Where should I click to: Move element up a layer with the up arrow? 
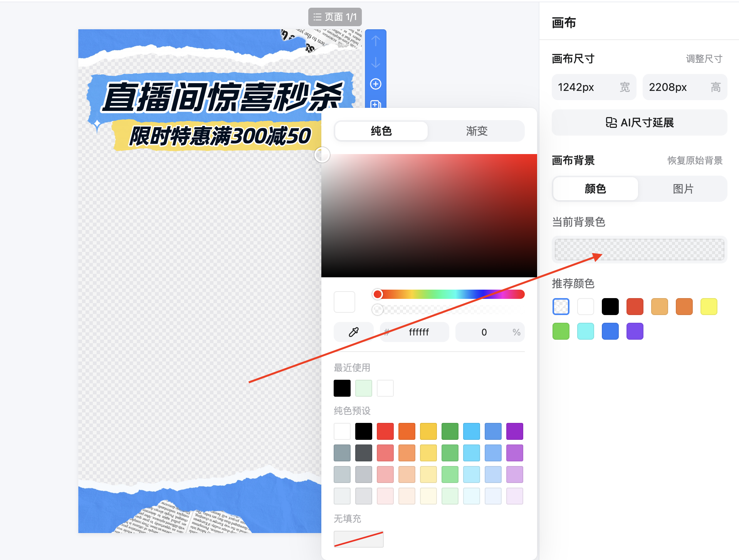(375, 40)
